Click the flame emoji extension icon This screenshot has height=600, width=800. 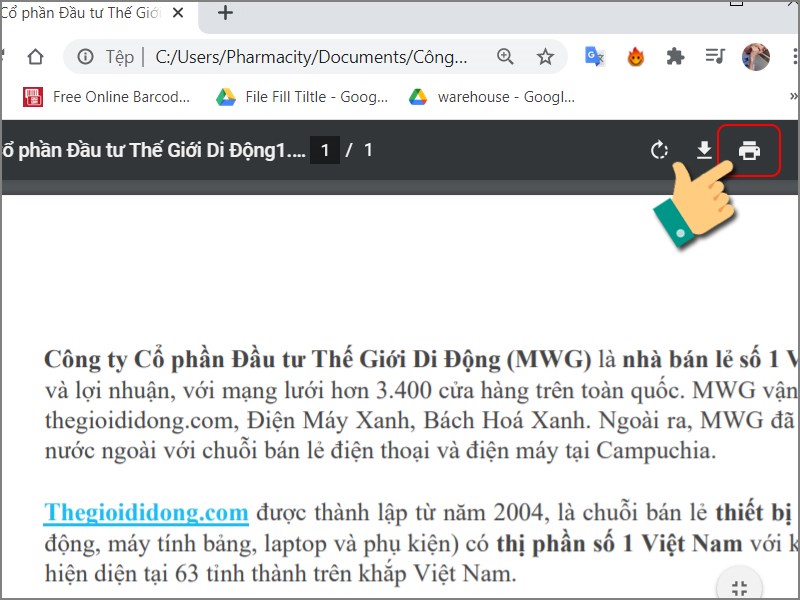click(x=635, y=57)
